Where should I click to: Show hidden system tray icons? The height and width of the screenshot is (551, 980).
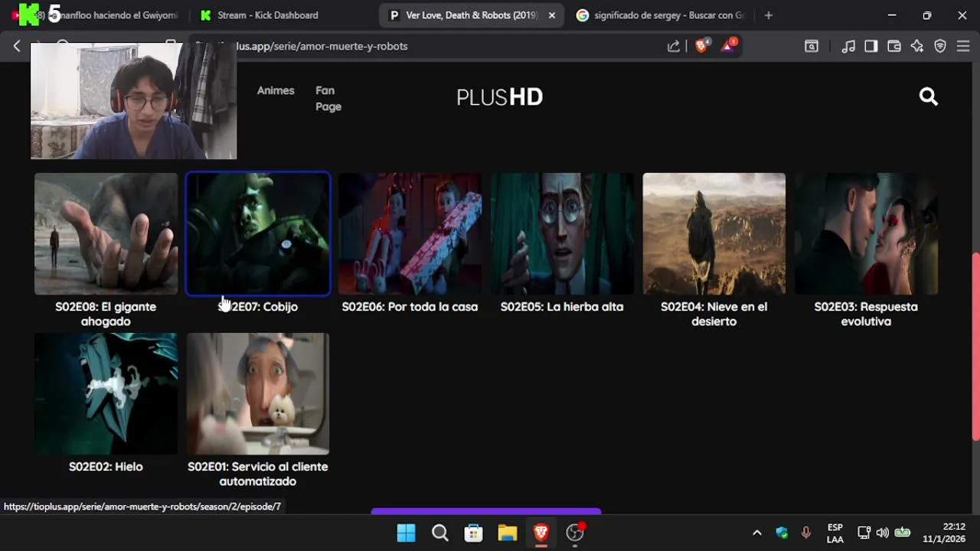(x=757, y=533)
